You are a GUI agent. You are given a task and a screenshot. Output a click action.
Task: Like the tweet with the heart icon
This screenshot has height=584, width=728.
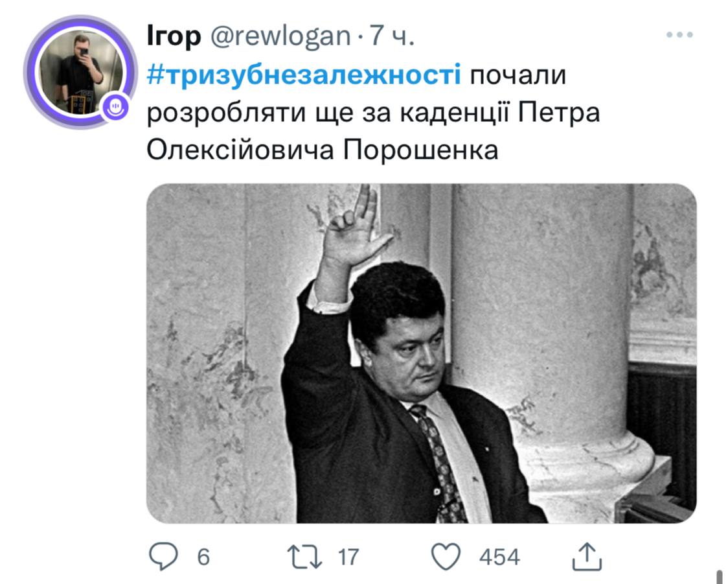pyautogui.click(x=446, y=556)
